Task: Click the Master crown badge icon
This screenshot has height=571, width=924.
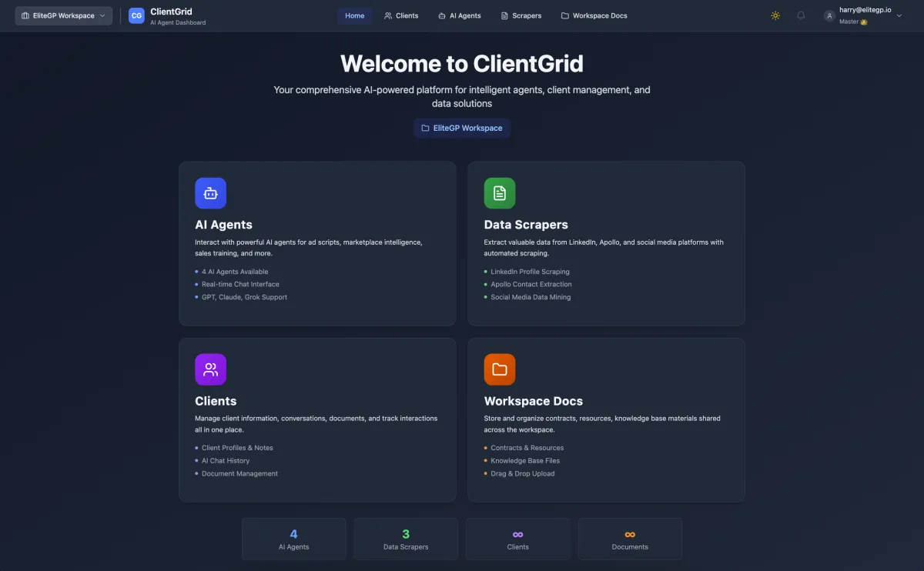Action: 864,22
